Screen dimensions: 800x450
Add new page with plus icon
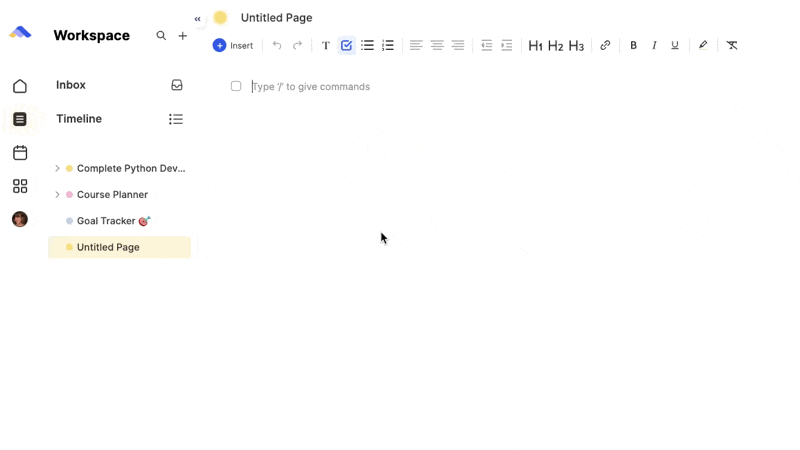click(183, 36)
